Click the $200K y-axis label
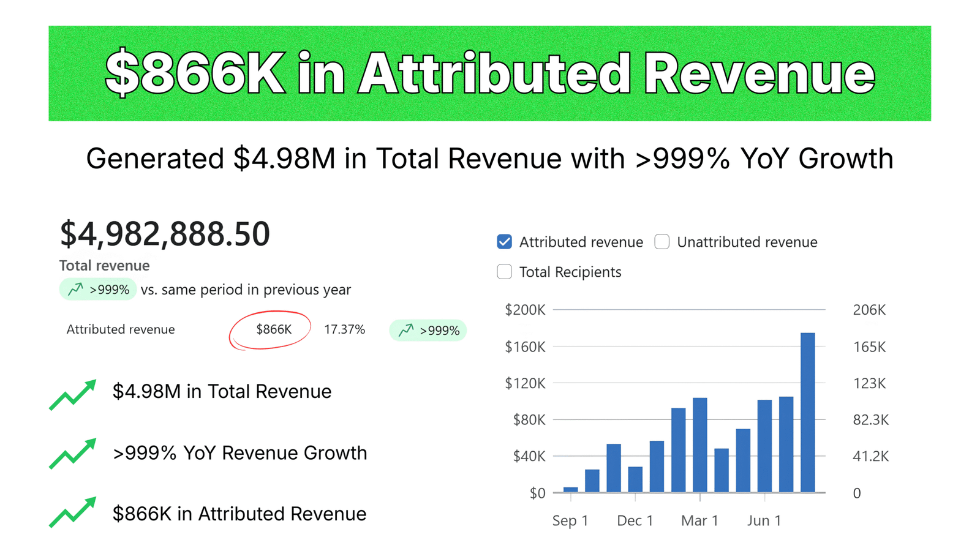This screenshot has height=551, width=980. [x=525, y=310]
